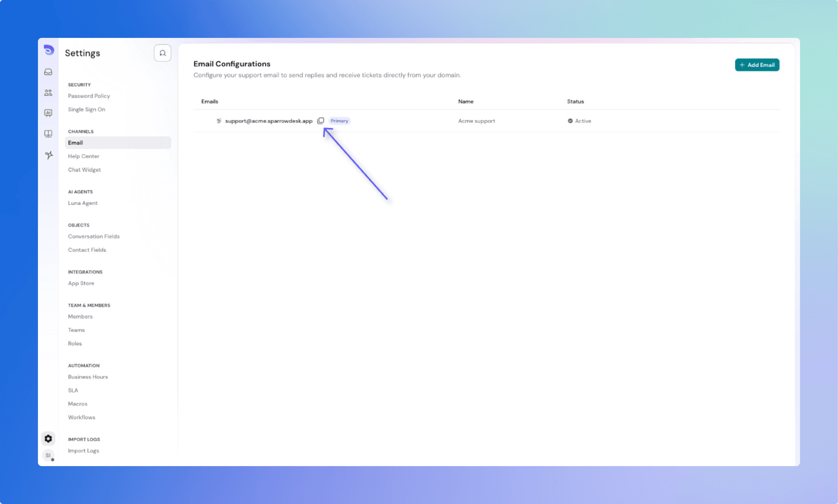838x504 pixels.
Task: Open the Business Hours automation settings
Action: pyautogui.click(x=88, y=376)
